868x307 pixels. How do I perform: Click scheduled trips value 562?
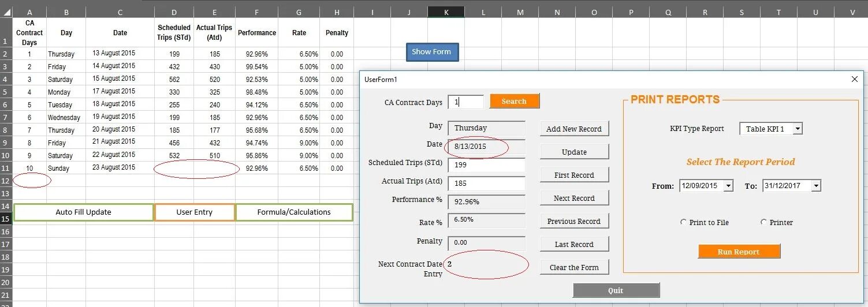[174, 79]
